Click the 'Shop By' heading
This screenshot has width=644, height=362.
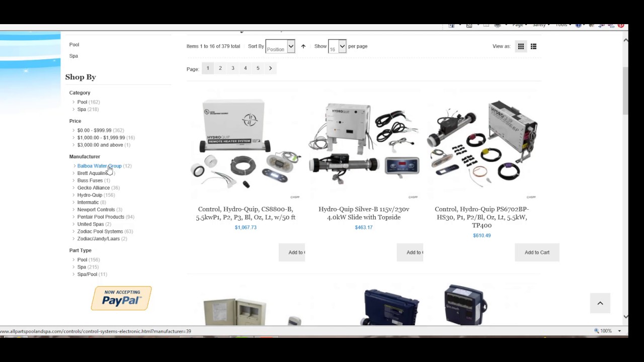[x=80, y=77]
